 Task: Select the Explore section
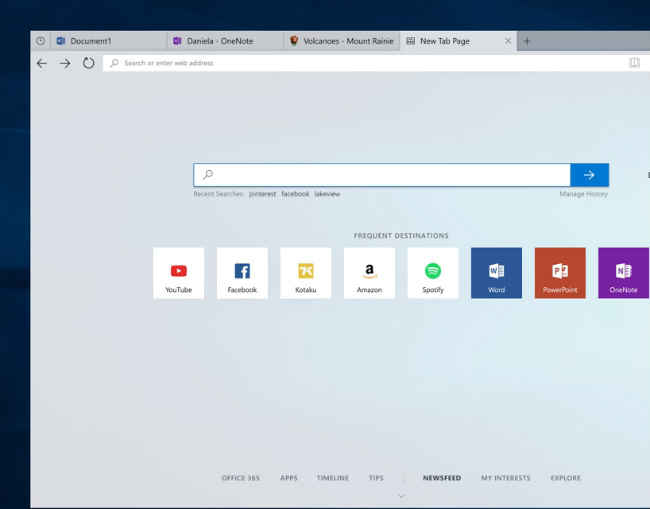566,478
